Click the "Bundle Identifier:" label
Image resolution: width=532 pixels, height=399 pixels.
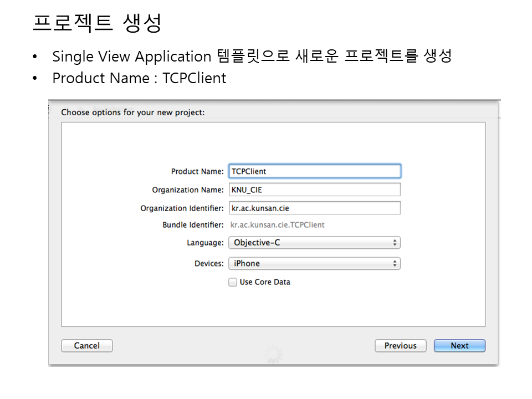tap(193, 225)
